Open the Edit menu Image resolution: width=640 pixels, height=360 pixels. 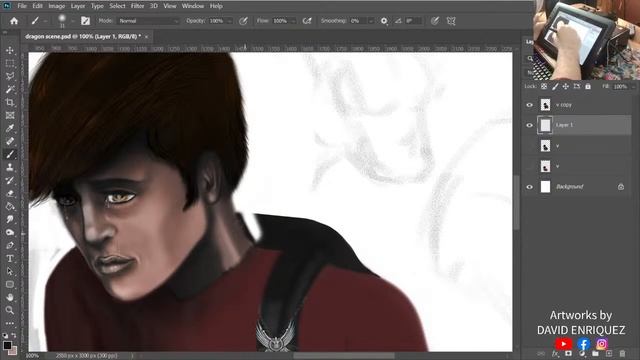tap(38, 6)
